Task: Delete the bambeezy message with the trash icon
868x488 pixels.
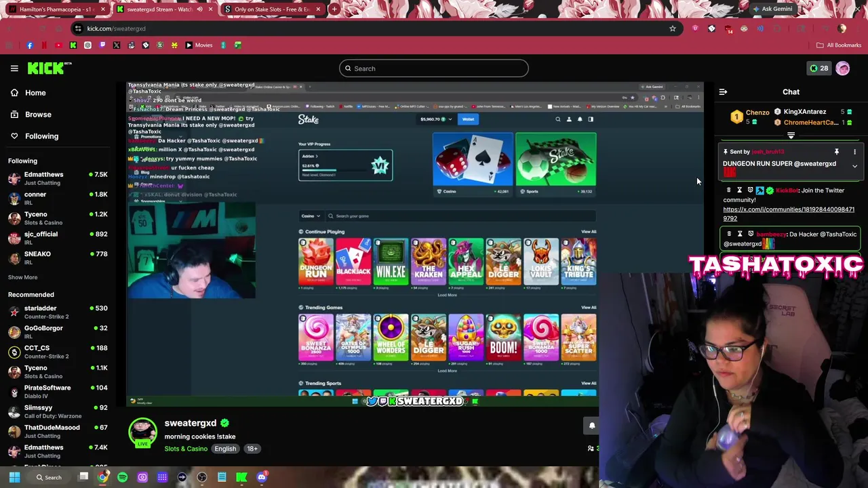Action: point(728,234)
